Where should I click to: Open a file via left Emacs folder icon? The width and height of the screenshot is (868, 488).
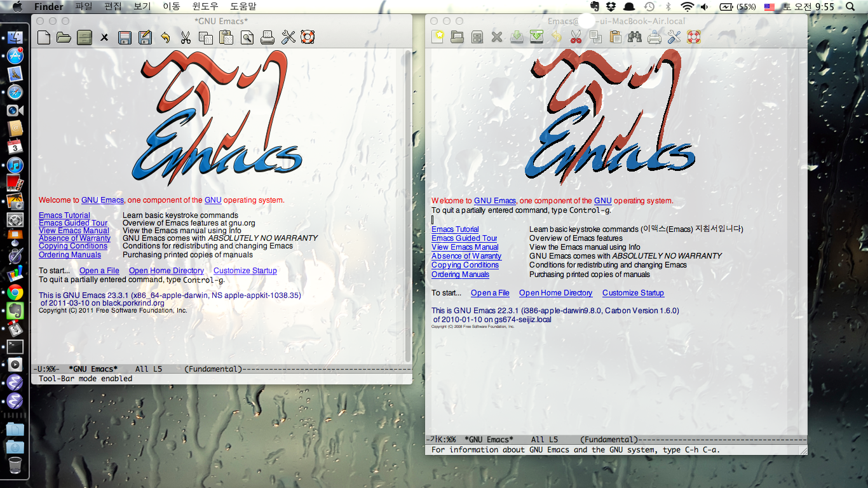[x=64, y=37]
